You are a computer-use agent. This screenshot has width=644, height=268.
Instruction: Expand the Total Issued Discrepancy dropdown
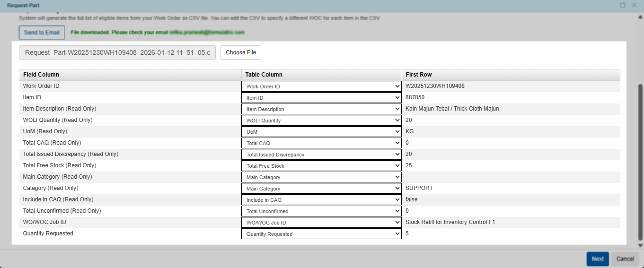click(321, 155)
